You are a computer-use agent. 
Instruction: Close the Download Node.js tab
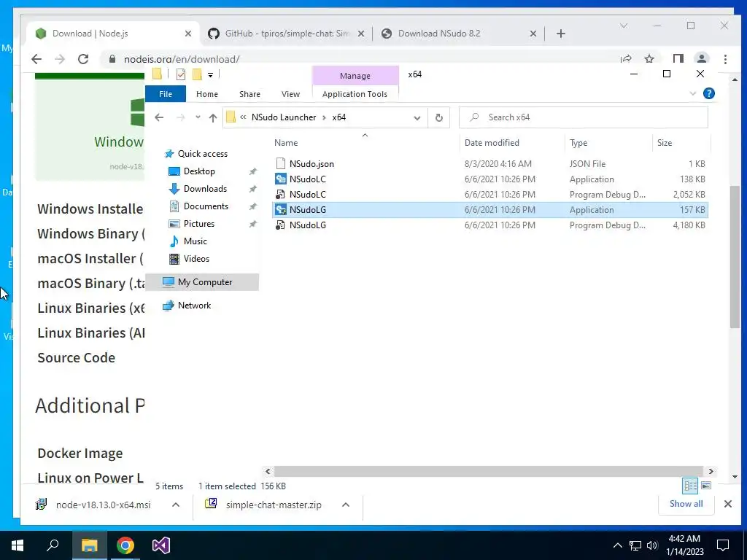pos(188,34)
